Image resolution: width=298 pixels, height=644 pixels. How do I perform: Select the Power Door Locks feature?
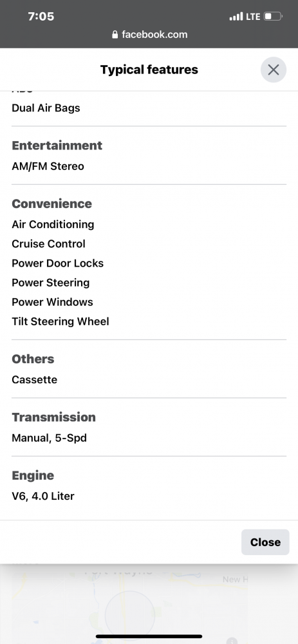tap(57, 263)
